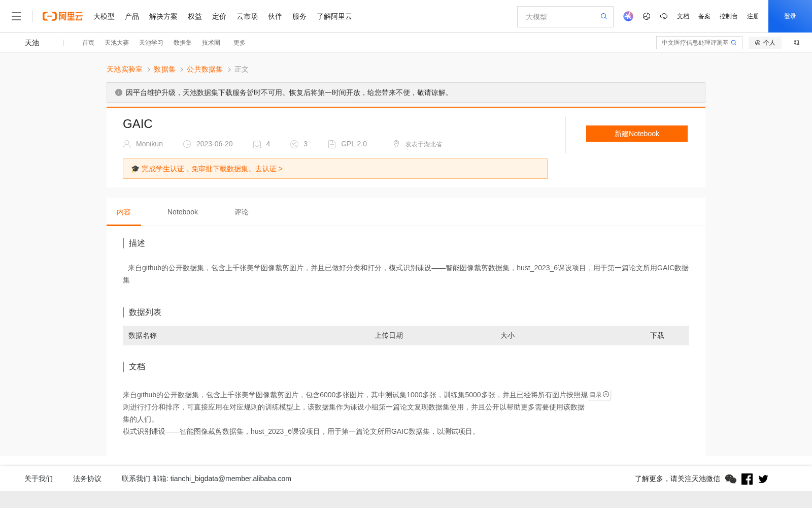The image size is (812, 508).
Task: Open the 权益 menu item
Action: (x=195, y=16)
